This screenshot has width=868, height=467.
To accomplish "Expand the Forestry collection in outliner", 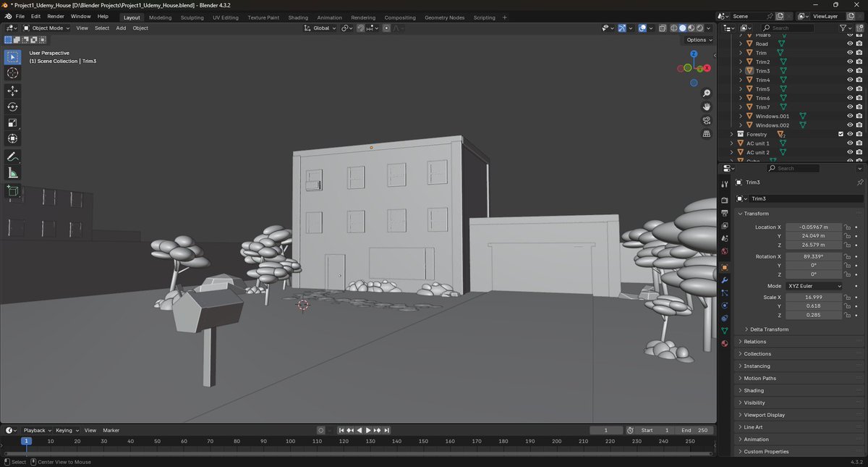I will pyautogui.click(x=731, y=134).
